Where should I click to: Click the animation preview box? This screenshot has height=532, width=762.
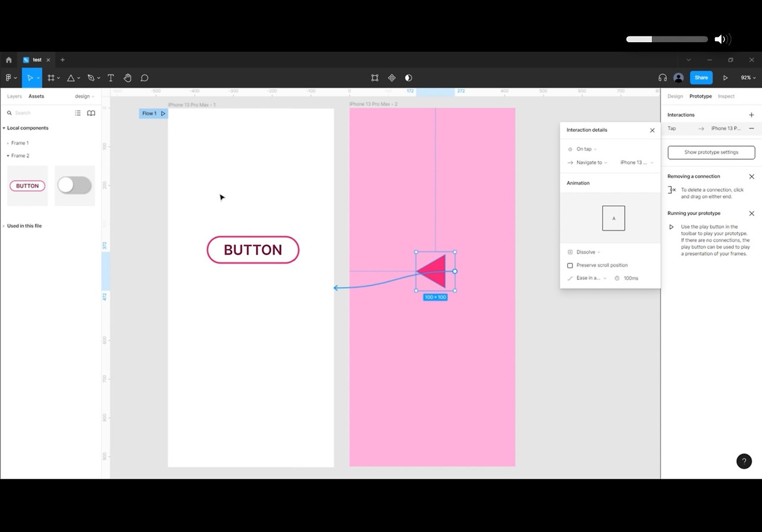613,218
